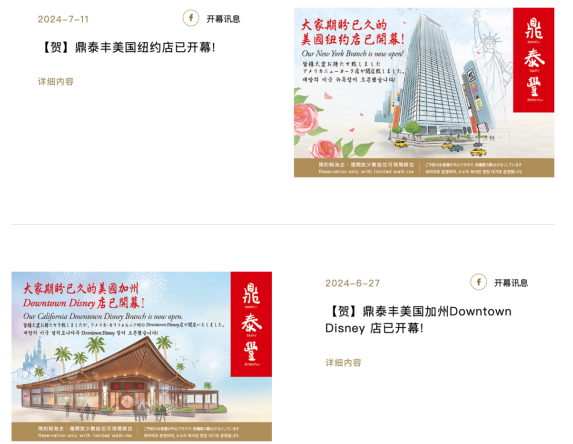Screen dimensions: 573x444
Task: Click the 2024-7-11 date label
Action: coord(63,19)
